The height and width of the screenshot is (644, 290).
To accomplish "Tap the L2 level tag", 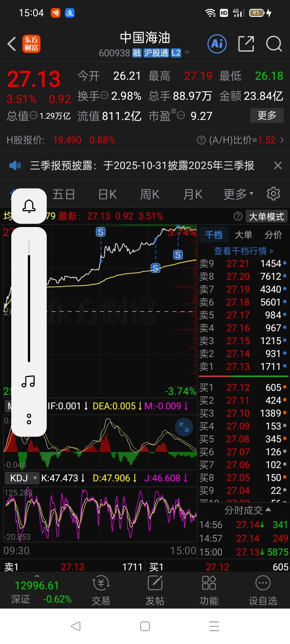I will click(x=176, y=53).
